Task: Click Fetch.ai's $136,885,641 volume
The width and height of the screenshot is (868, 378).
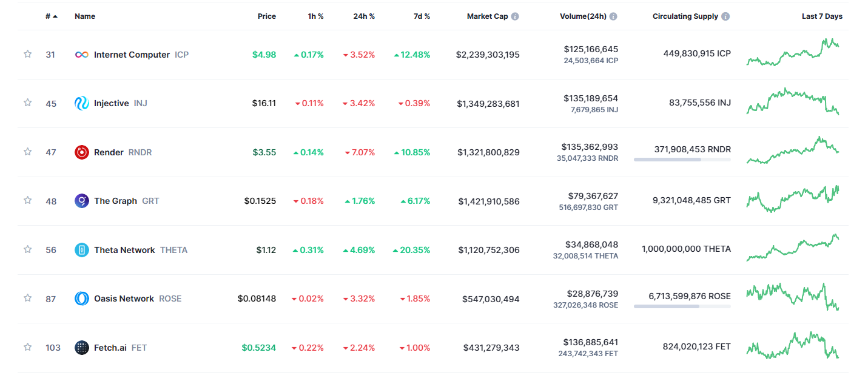Action: [591, 342]
